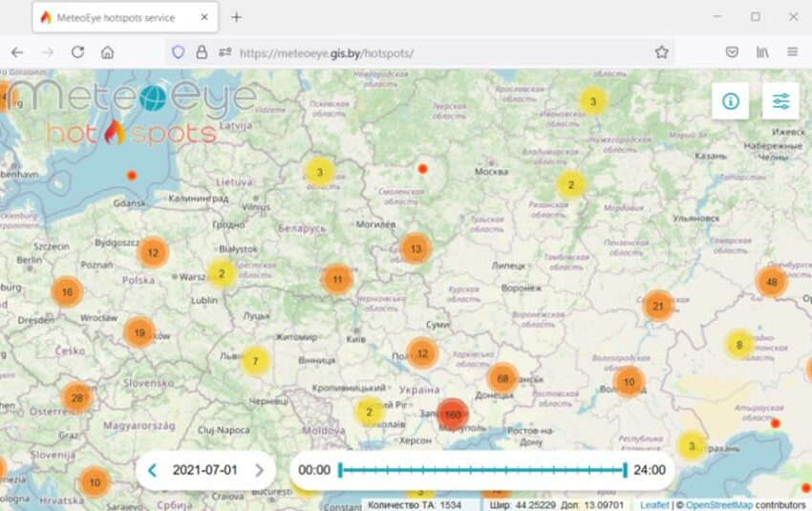Viewport: 812px width, 511px height.
Task: Click the yellow cluster 2 near Mykolaiv
Action: pos(370,412)
